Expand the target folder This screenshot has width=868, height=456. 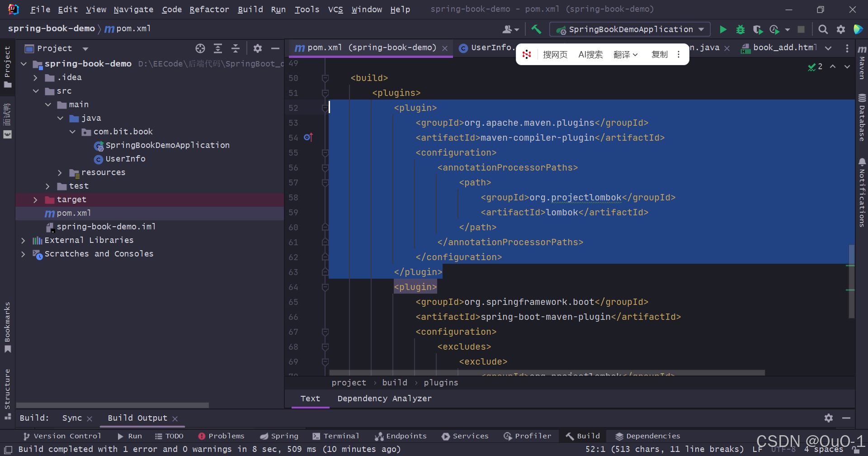coord(35,200)
